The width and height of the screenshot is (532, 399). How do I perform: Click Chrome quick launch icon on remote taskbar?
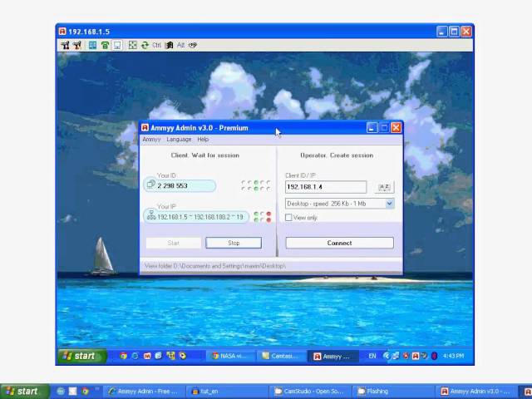coord(124,356)
